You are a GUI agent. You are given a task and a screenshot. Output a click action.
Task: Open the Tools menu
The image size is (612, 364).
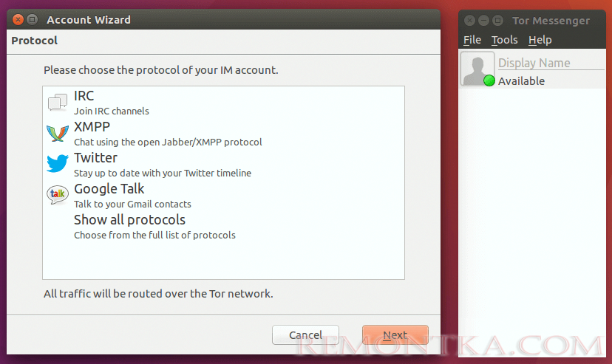(x=504, y=40)
